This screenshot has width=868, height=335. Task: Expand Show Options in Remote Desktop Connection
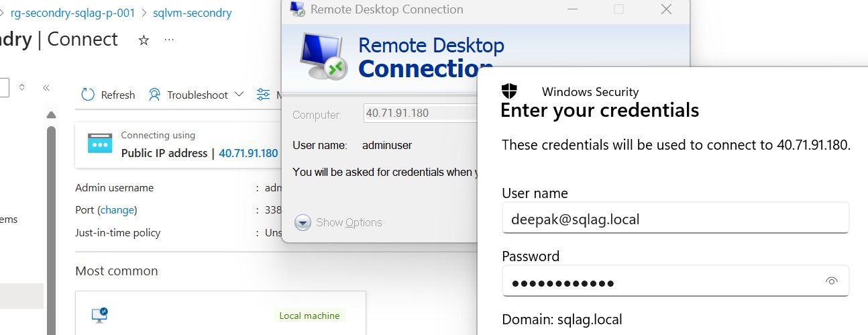(x=339, y=222)
